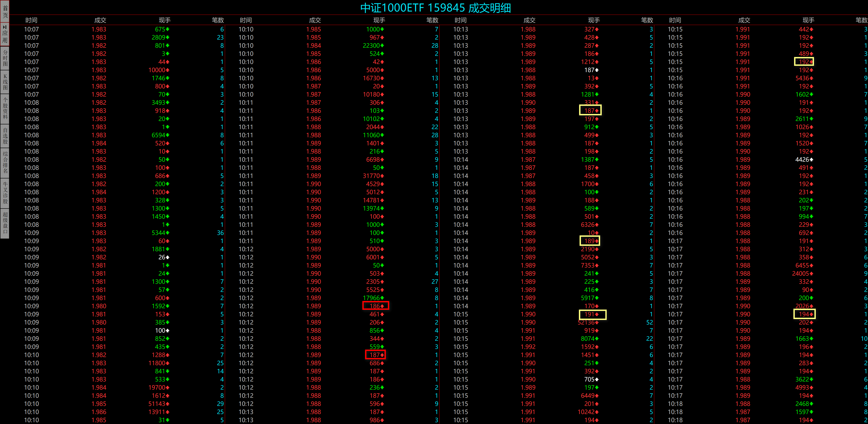
Task: Switch to K线图 view
Action: click(5, 82)
